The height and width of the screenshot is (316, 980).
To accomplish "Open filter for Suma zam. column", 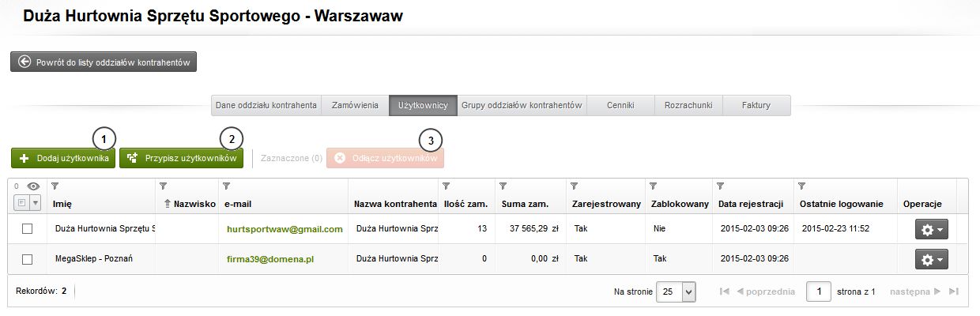I will (502, 186).
